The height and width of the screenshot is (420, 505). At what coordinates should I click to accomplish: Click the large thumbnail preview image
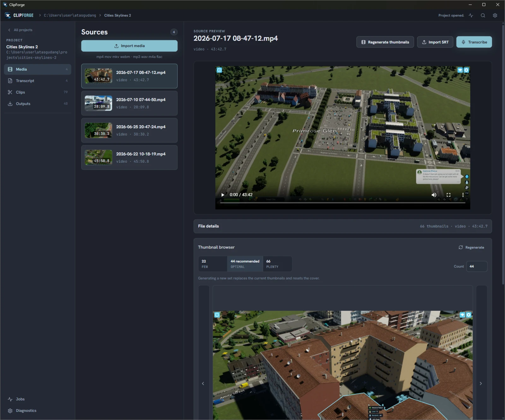(343, 365)
